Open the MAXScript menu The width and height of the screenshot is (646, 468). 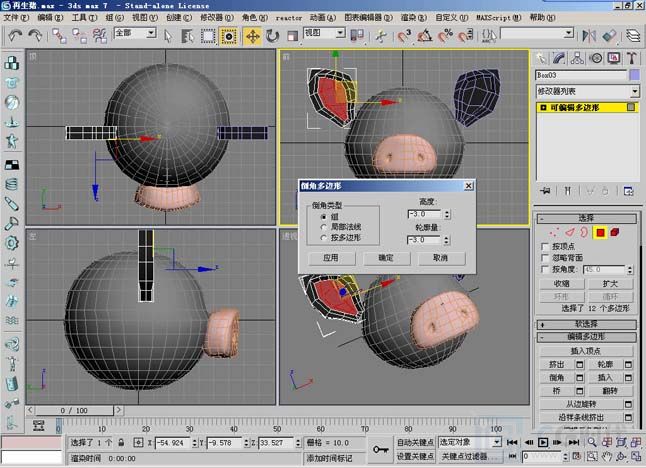coord(499,18)
